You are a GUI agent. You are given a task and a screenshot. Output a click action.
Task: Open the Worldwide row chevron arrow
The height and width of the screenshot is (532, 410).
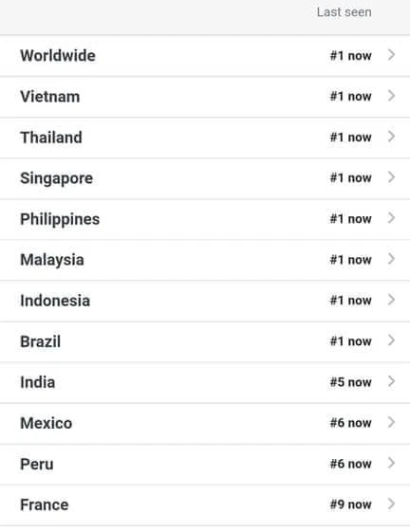391,55
